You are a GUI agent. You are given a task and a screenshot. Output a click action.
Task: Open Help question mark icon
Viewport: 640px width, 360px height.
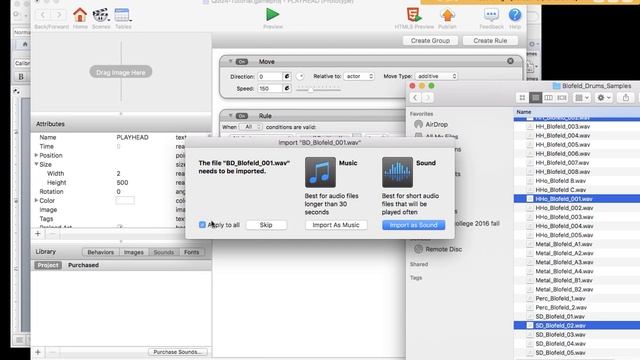point(515,15)
